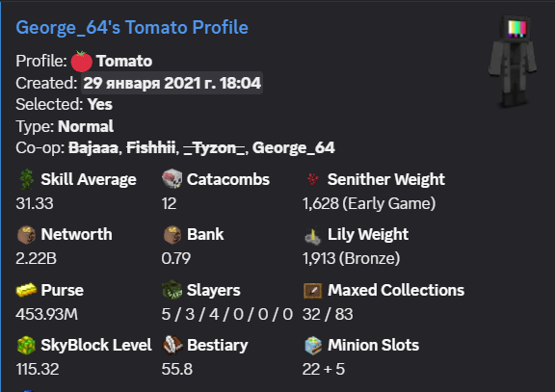555x392 pixels.
Task: Click the Minion Slots cube icon
Action: (313, 346)
